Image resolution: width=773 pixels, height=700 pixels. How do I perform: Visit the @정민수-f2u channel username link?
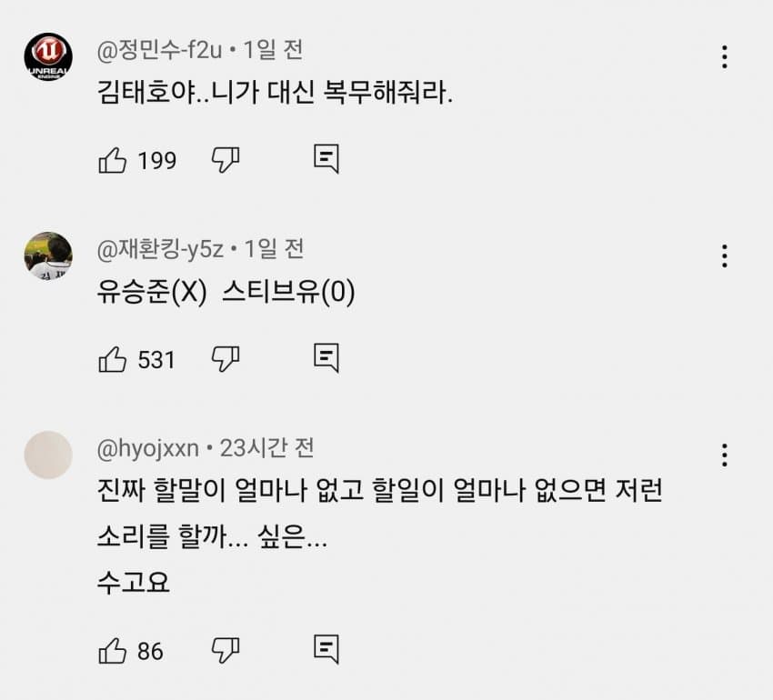point(159,50)
